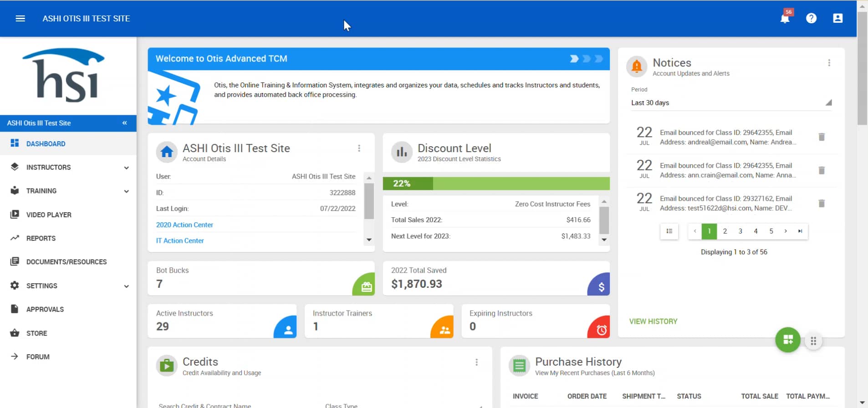The height and width of the screenshot is (408, 868).
Task: Delete the andreal@email.com bounced email notice
Action: click(822, 137)
